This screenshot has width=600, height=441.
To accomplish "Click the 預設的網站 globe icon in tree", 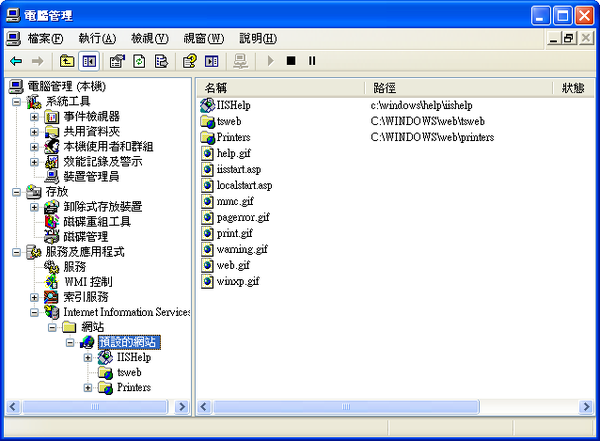I will (x=87, y=342).
